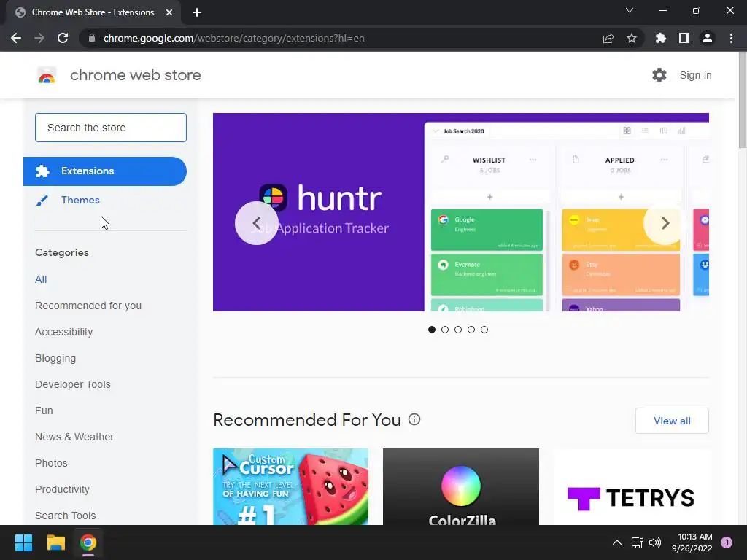Click the chrome web store title text
747x560 pixels.
point(135,75)
